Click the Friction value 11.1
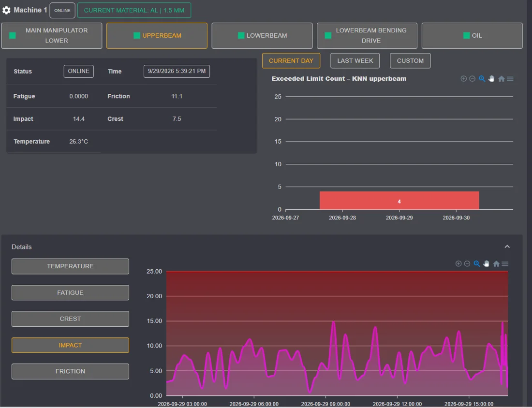532x408 pixels. coord(177,96)
